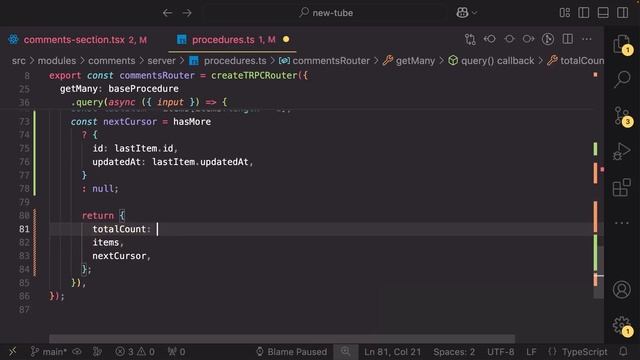Open the new-tube command center search

(325, 13)
